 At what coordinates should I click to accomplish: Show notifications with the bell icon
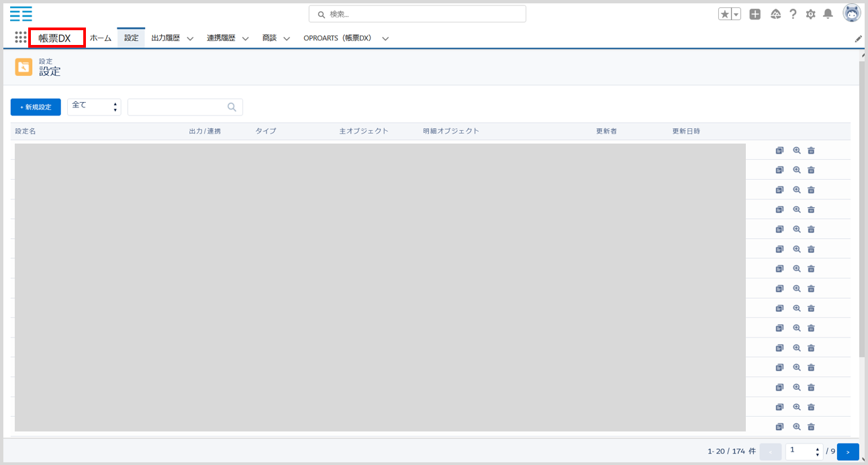coord(828,14)
